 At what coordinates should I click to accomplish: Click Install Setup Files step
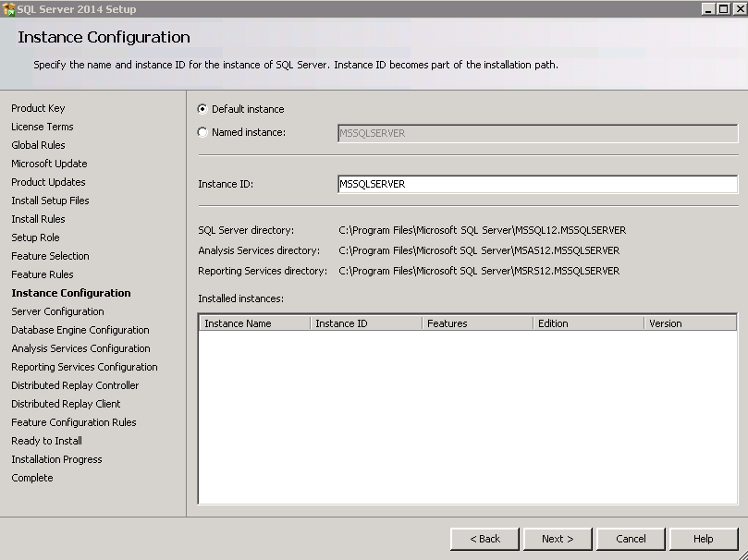(x=50, y=201)
